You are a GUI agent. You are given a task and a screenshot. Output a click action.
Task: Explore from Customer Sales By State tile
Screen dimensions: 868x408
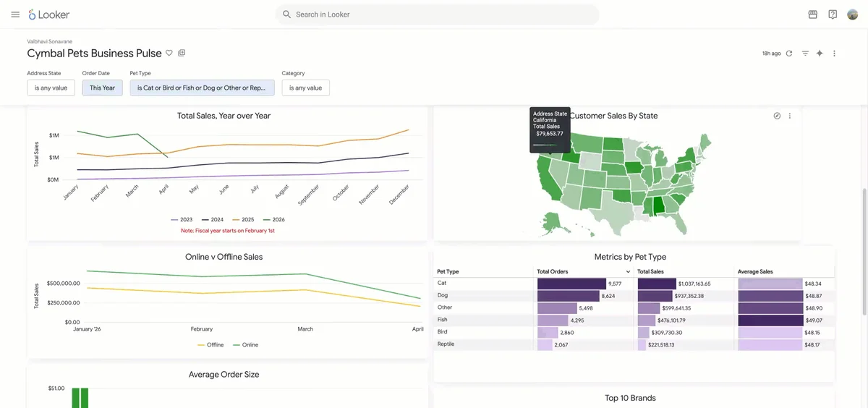777,116
